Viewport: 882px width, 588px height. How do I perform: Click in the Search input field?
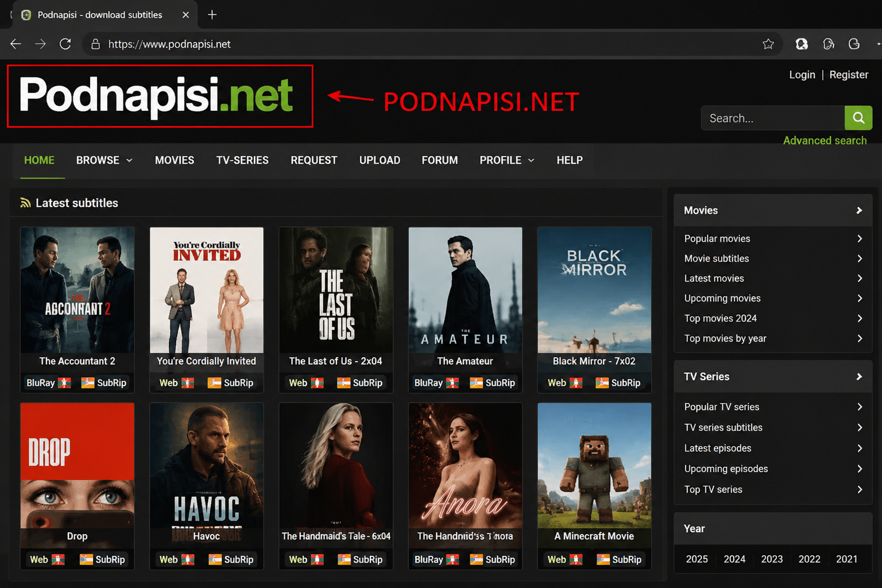(x=773, y=118)
